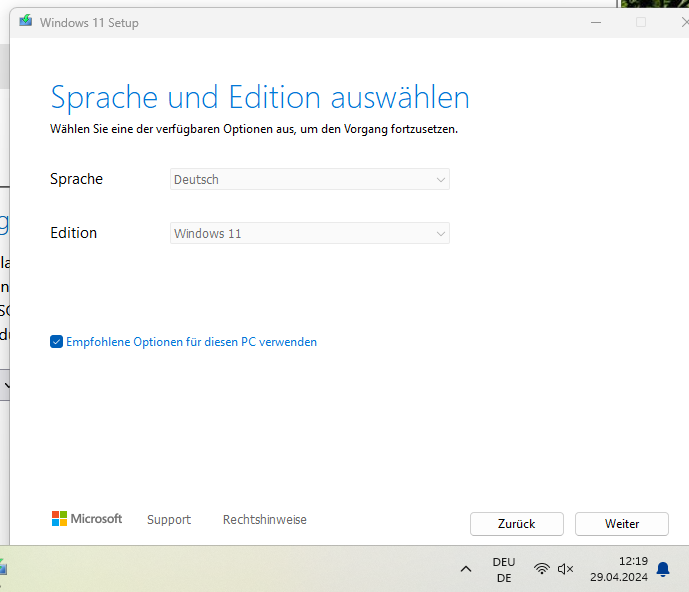This screenshot has height=592, width=689.
Task: Switch input language via DEU DE indicator
Action: [x=504, y=570]
